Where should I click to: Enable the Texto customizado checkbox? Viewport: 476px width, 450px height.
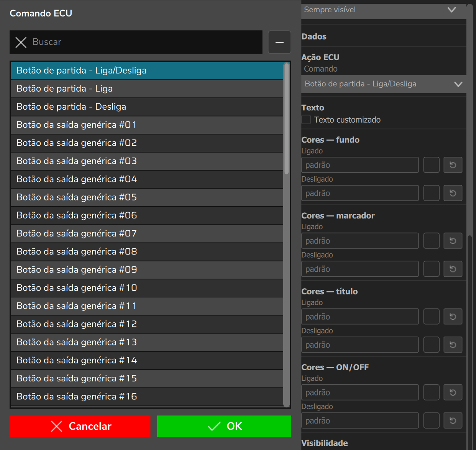tap(306, 120)
